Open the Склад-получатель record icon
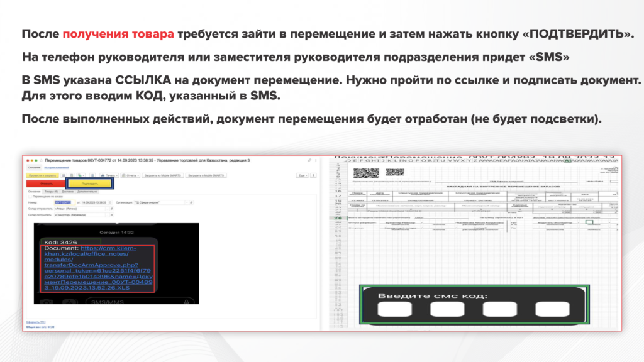The width and height of the screenshot is (644, 362). 111,215
